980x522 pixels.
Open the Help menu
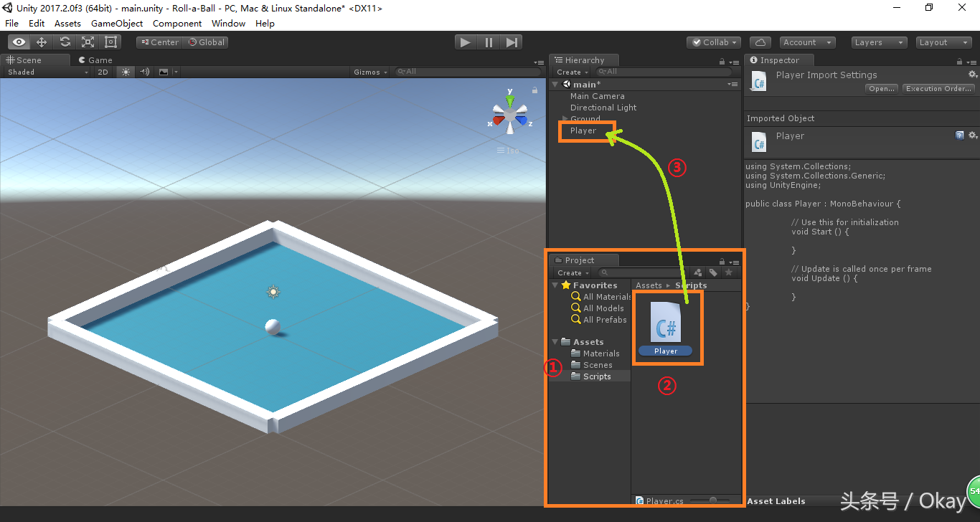[x=265, y=23]
